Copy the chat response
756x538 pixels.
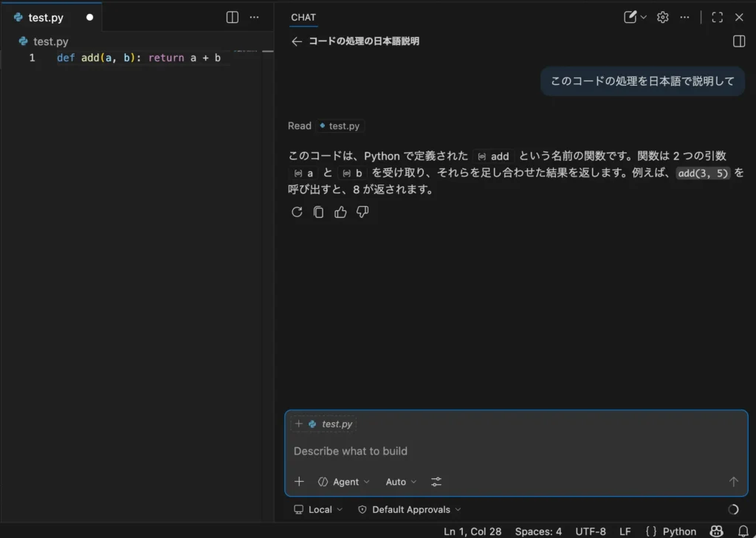coord(319,213)
